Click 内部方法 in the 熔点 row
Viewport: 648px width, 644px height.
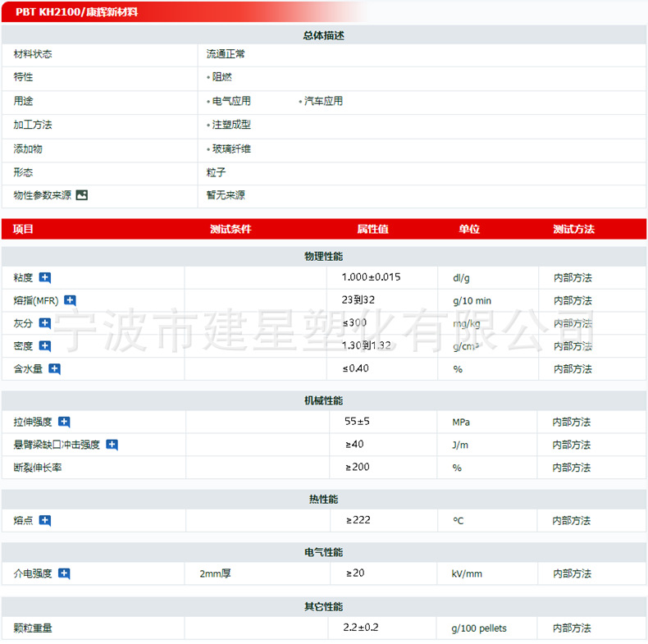click(x=572, y=520)
